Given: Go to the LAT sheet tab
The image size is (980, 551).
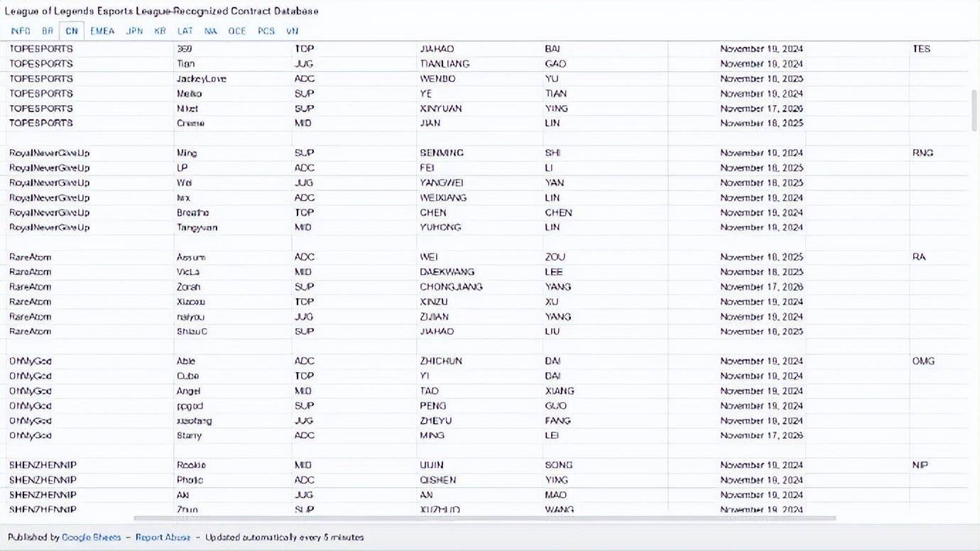Looking at the screenshot, I should [x=185, y=31].
